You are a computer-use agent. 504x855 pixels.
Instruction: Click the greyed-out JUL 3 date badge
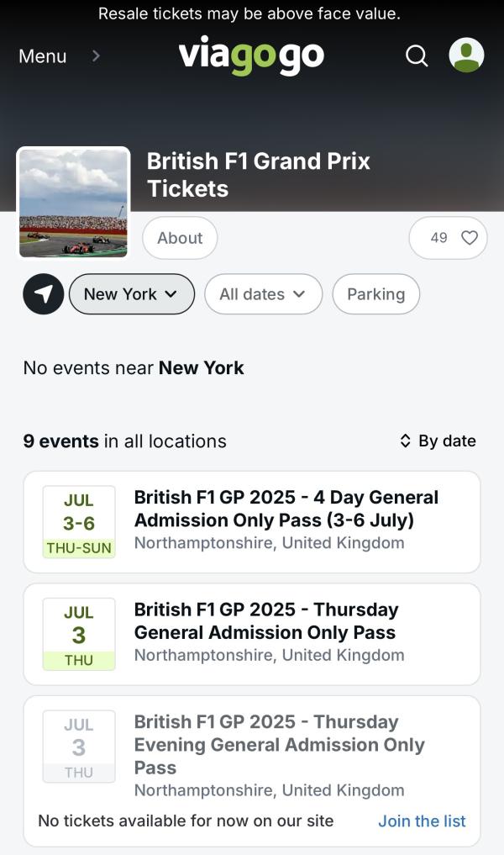(x=79, y=747)
